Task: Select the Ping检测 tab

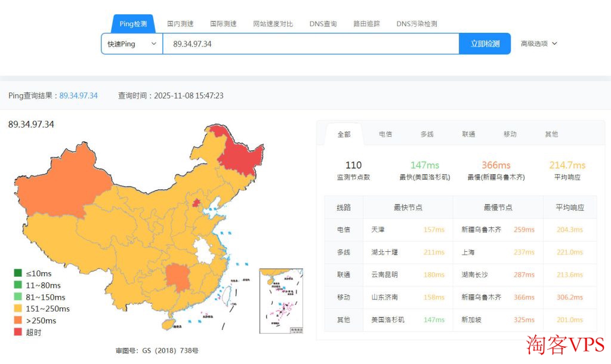Action: pos(132,23)
